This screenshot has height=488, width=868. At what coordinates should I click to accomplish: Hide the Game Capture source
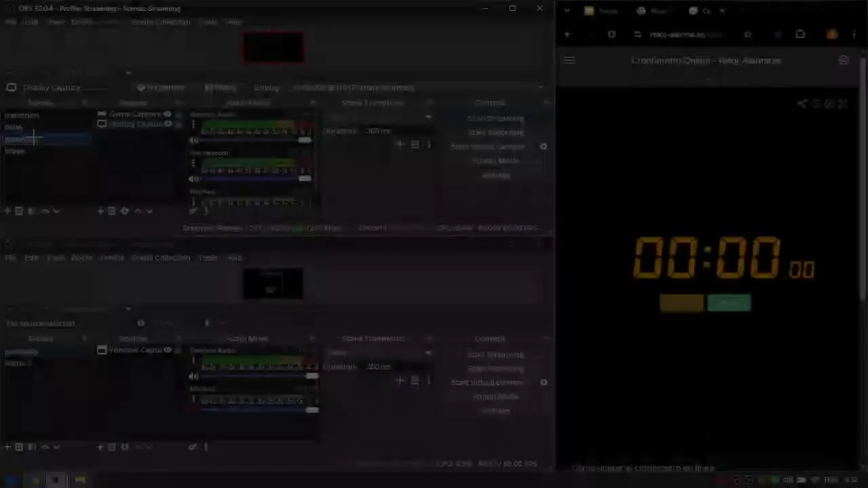(x=167, y=115)
